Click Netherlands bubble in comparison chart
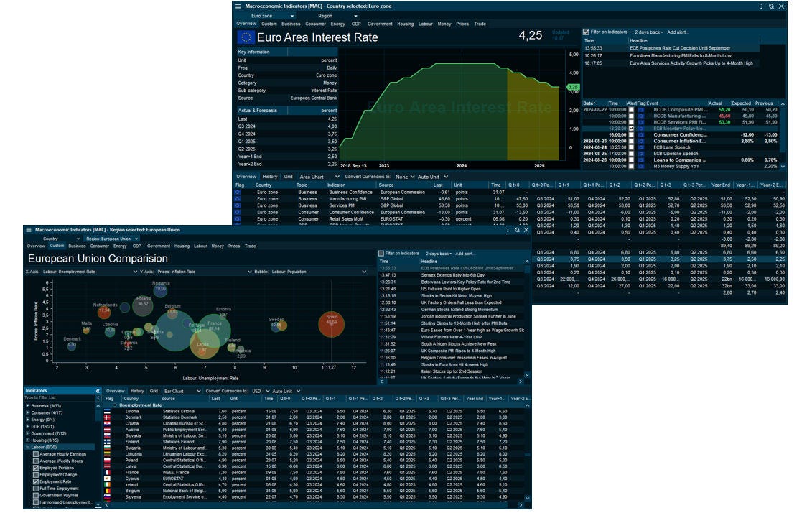The height and width of the screenshot is (513, 812). pyautogui.click(x=104, y=313)
